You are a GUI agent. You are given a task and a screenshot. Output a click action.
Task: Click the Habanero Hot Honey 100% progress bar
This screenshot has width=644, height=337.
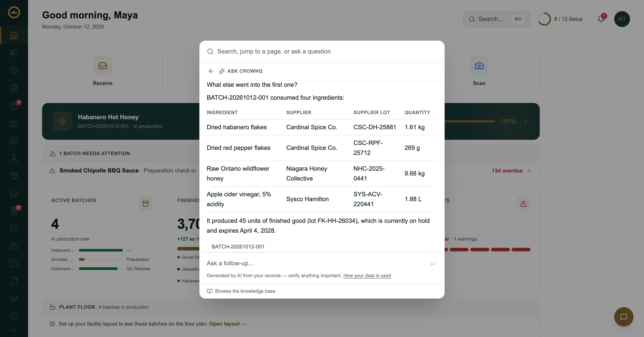469,121
